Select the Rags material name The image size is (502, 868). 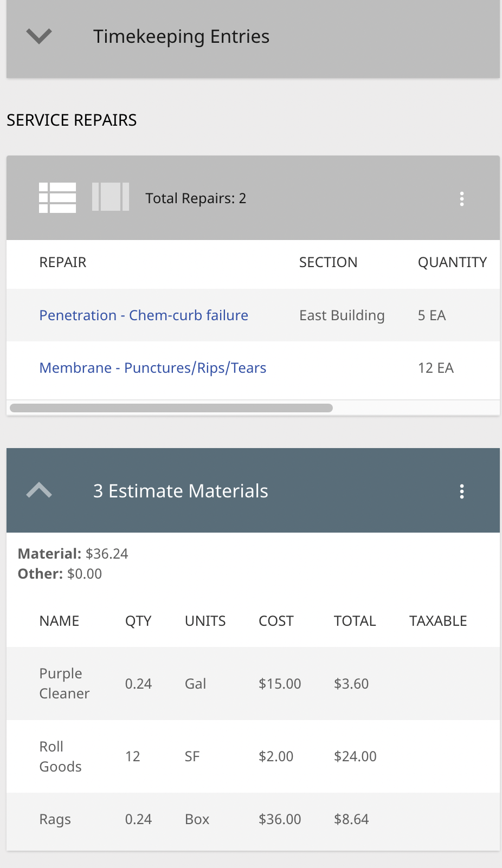point(55,819)
